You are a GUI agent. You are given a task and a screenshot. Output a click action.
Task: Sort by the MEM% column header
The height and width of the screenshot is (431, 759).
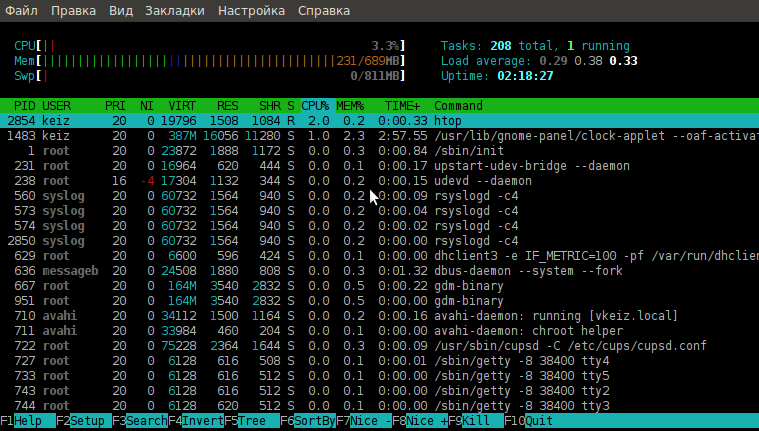pos(350,106)
